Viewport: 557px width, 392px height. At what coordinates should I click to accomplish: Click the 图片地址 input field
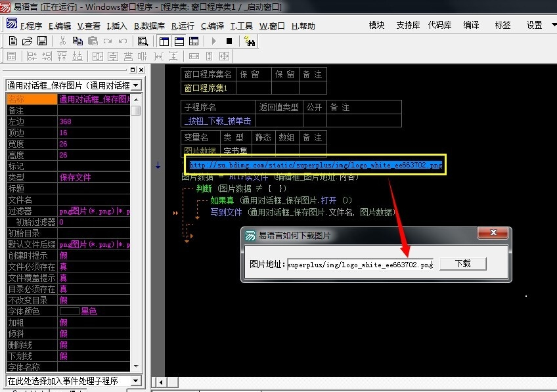pyautogui.click(x=360, y=264)
